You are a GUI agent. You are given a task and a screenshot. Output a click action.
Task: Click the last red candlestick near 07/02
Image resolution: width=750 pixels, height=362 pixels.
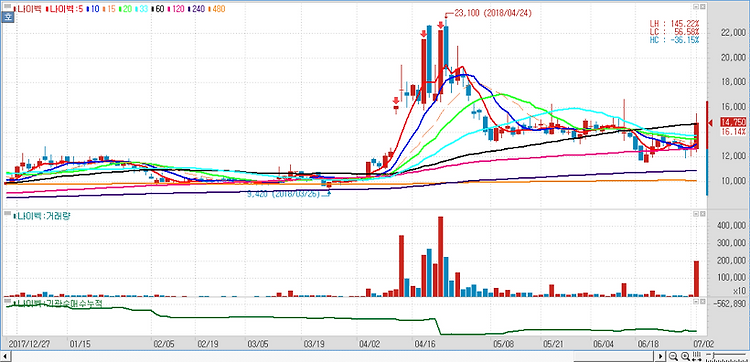click(696, 136)
